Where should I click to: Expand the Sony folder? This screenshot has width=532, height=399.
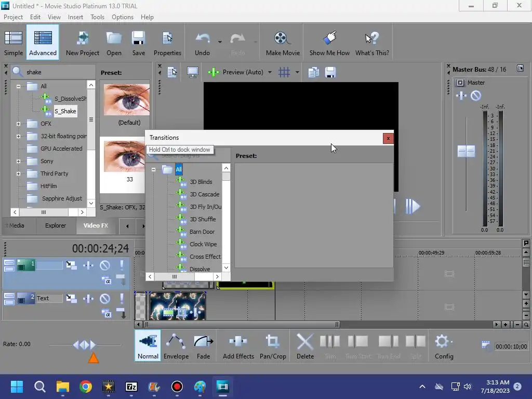coord(18,162)
